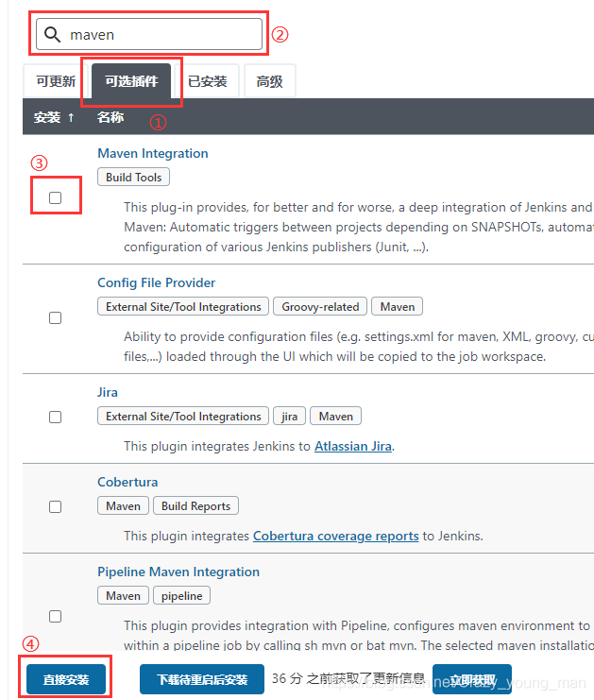The width and height of the screenshot is (594, 700).
Task: Select the 可选插件 tab
Action: pos(131,81)
